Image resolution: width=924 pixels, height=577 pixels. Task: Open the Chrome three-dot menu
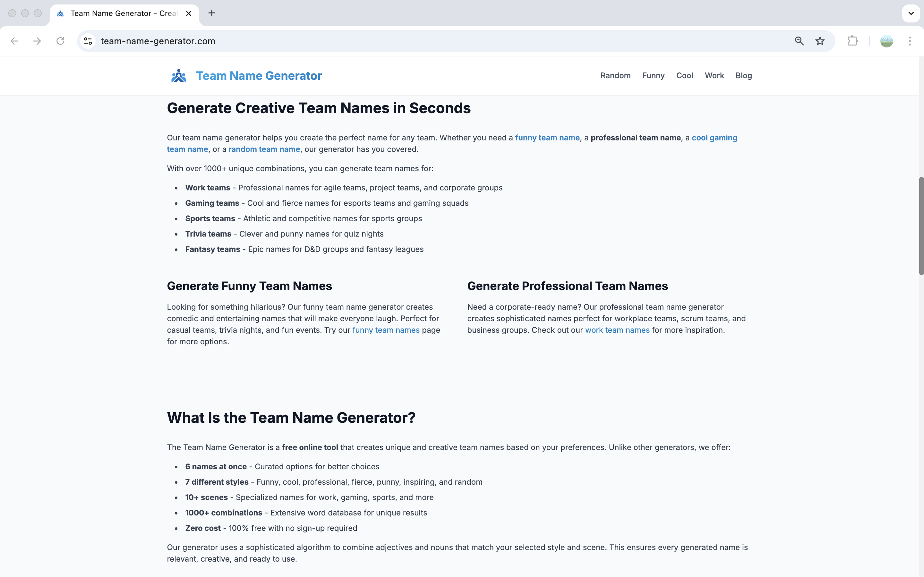coord(910,41)
